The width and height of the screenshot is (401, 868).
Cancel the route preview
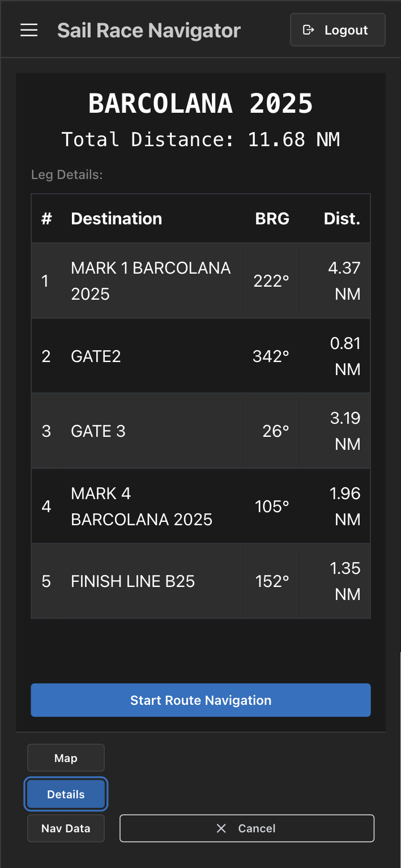[x=247, y=828]
